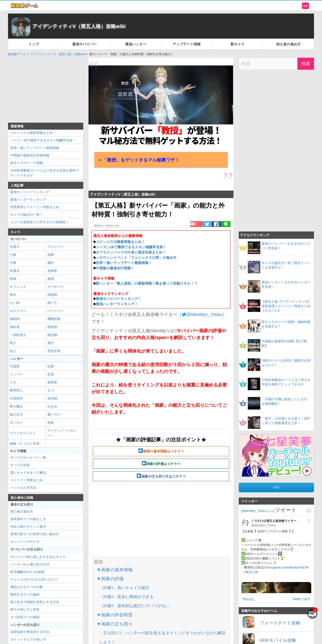Share the article via Twitter icon
This screenshot has height=644, width=322.
[x=207, y=224]
